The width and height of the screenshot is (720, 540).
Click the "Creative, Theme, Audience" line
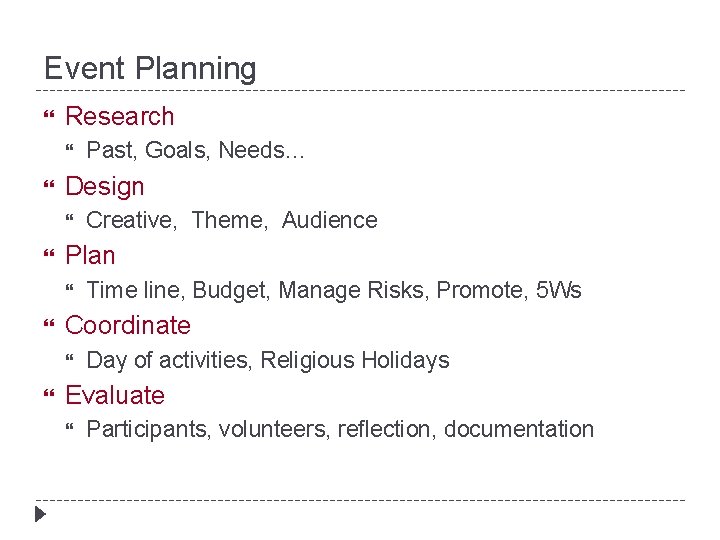(232, 221)
